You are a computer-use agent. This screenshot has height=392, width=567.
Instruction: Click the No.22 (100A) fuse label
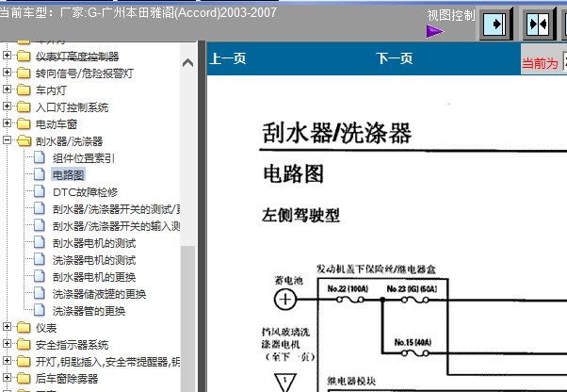click(x=348, y=288)
